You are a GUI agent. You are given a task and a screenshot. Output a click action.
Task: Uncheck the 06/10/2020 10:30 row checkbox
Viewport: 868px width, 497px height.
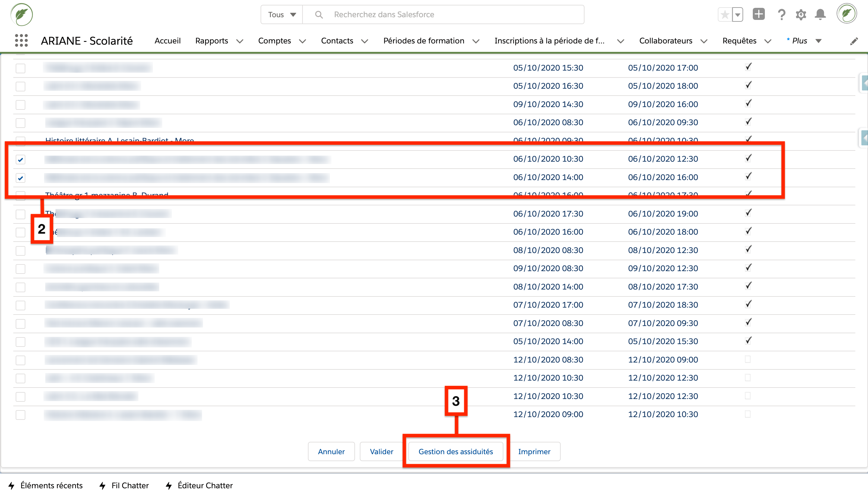click(x=21, y=160)
